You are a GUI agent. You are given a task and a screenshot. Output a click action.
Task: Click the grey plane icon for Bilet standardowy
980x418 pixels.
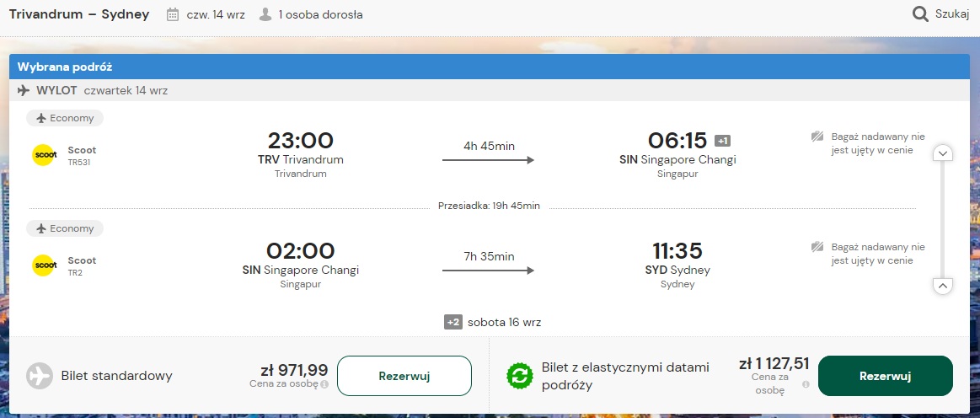pos(40,376)
